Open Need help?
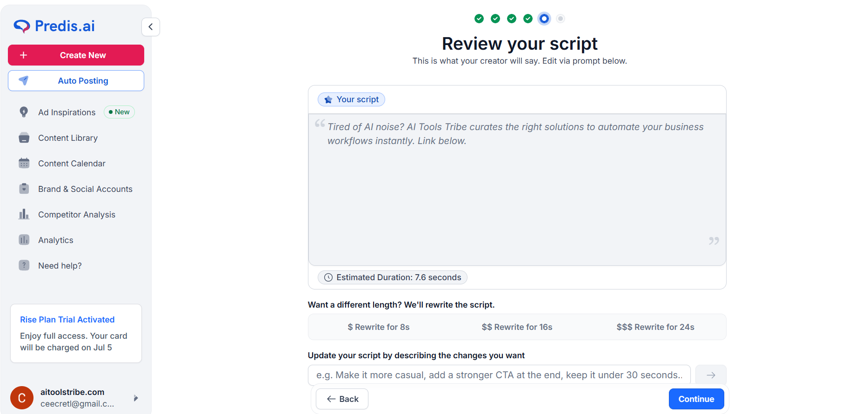868x414 pixels. pyautogui.click(x=60, y=266)
